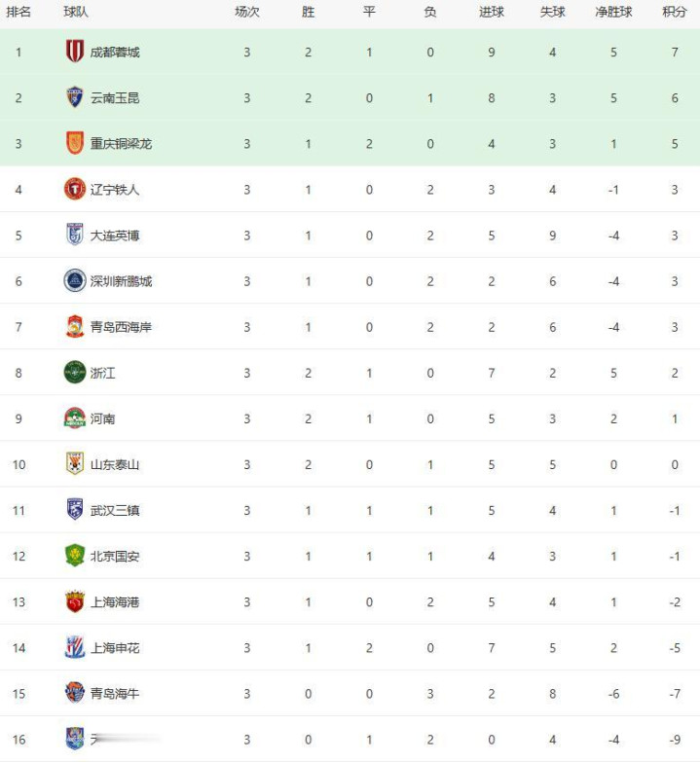Click the 重庆铜梁龙 team badge

[75, 143]
